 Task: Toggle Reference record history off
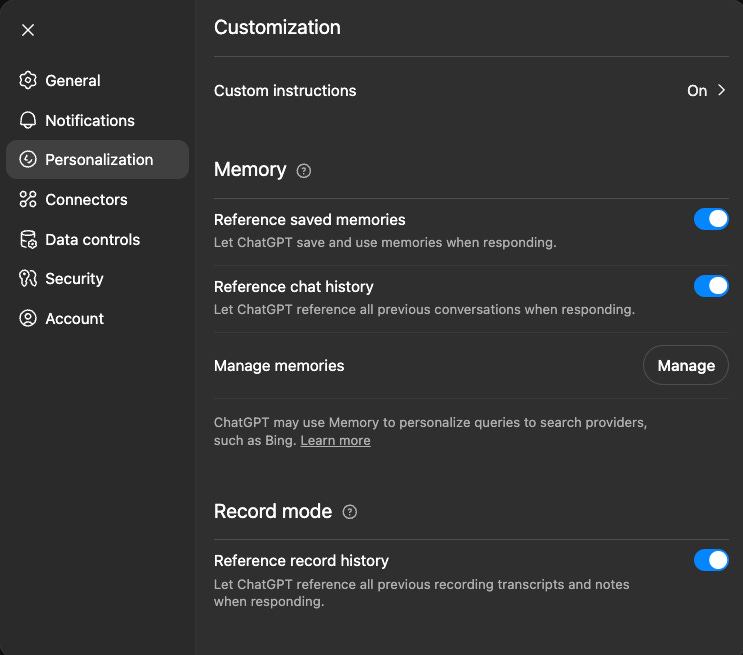pyautogui.click(x=711, y=560)
